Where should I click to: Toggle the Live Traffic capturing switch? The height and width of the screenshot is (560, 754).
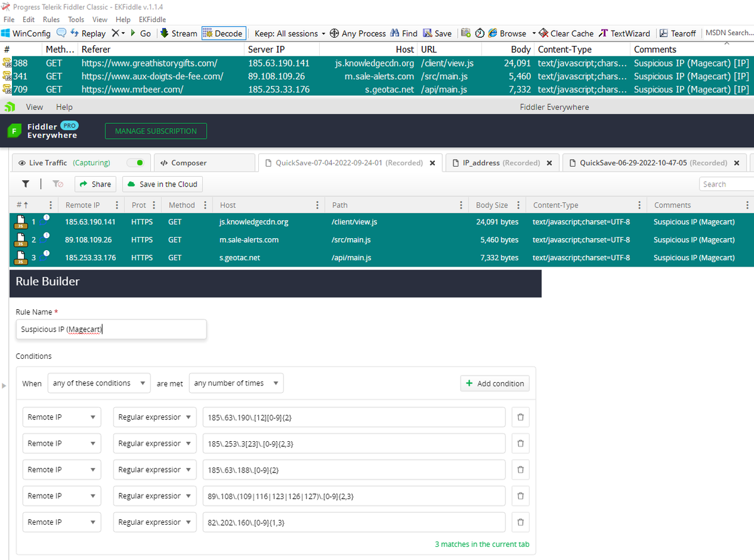(x=135, y=163)
